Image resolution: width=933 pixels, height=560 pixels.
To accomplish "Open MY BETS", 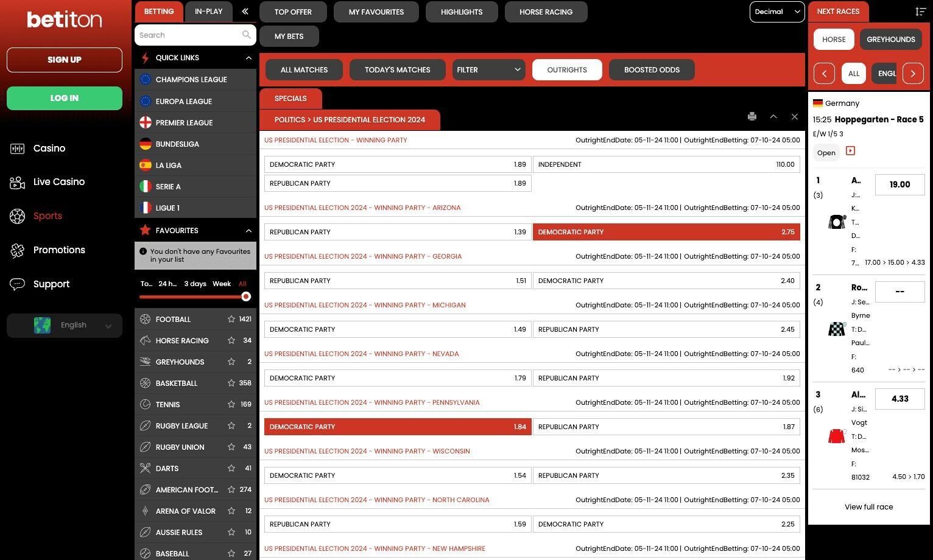I will pyautogui.click(x=289, y=37).
